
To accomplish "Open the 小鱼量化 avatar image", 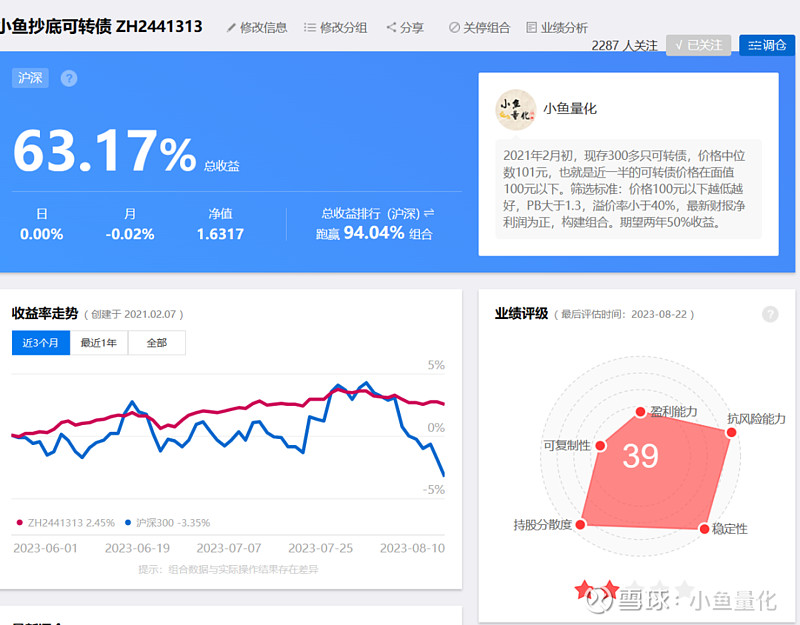I will pos(516,110).
